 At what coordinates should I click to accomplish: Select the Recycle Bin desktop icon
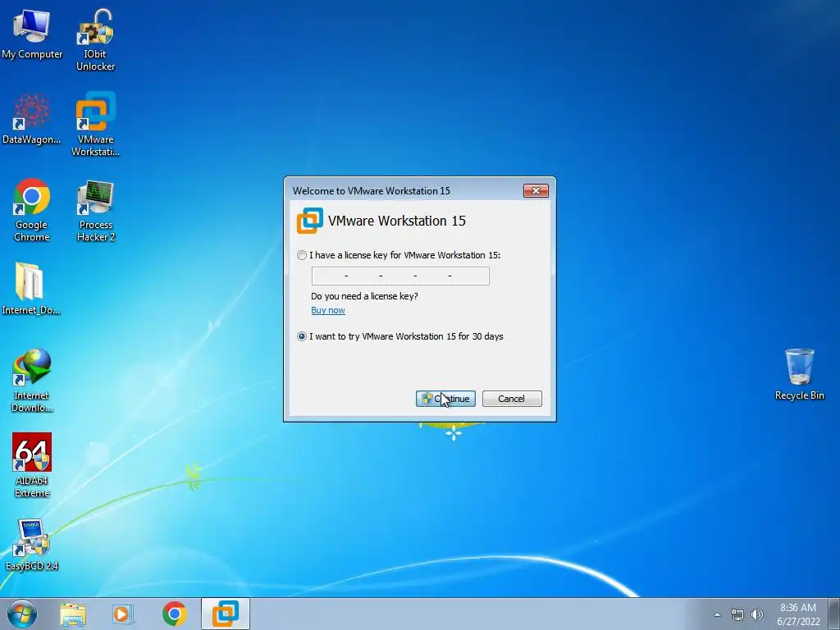(x=799, y=374)
